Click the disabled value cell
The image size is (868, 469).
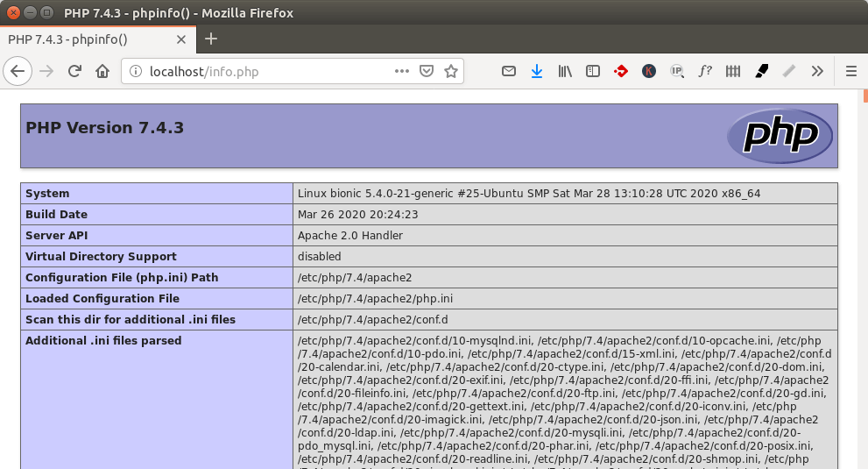coord(565,257)
